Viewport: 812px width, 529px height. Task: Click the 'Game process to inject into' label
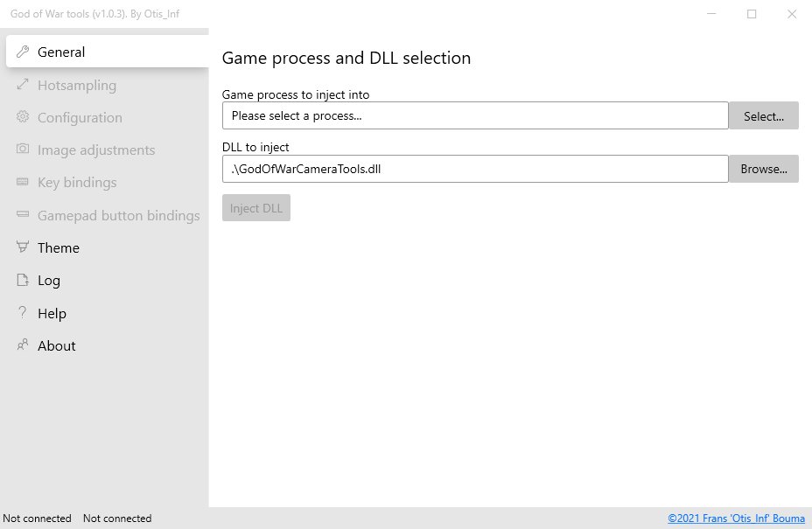pos(296,94)
